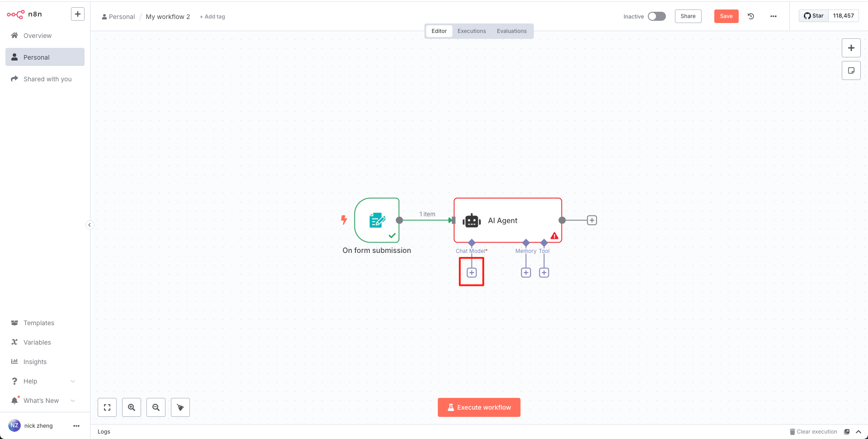
Task: Zoom out on the canvas
Action: click(156, 407)
